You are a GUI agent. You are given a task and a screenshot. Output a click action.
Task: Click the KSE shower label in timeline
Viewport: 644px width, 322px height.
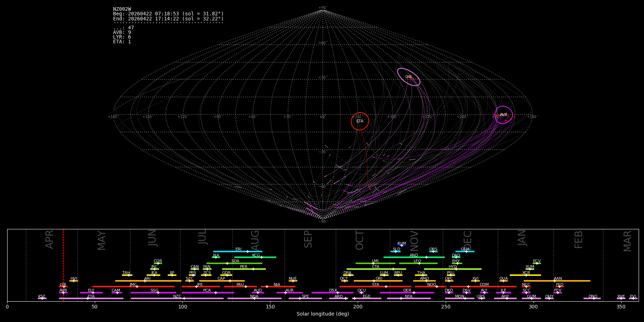click(42, 297)
